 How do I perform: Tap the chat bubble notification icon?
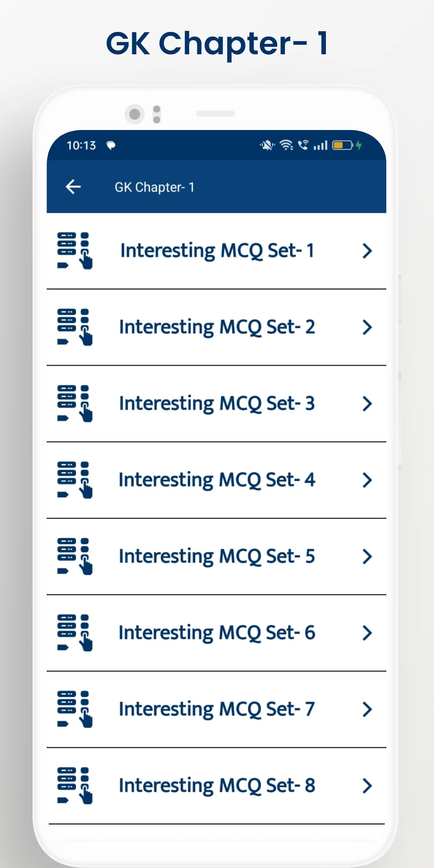pyautogui.click(x=111, y=146)
